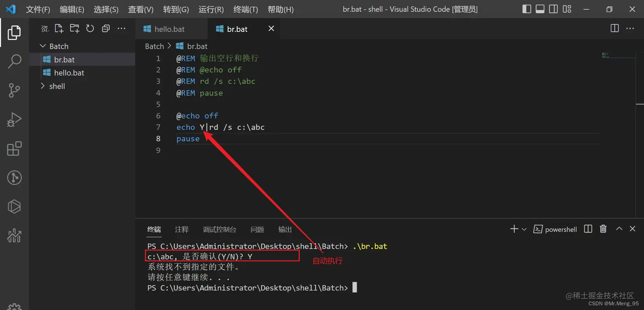Close the terminal panel
This screenshot has height=310, width=644.
tap(632, 229)
